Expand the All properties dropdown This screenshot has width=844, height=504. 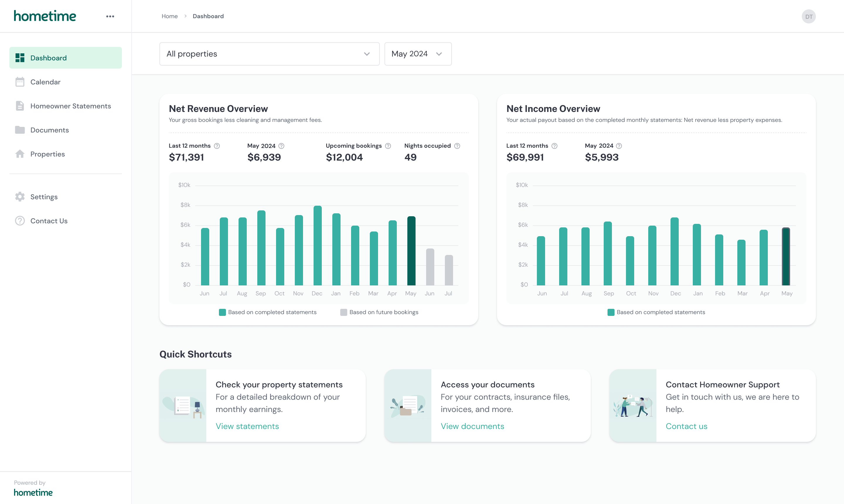(x=269, y=54)
